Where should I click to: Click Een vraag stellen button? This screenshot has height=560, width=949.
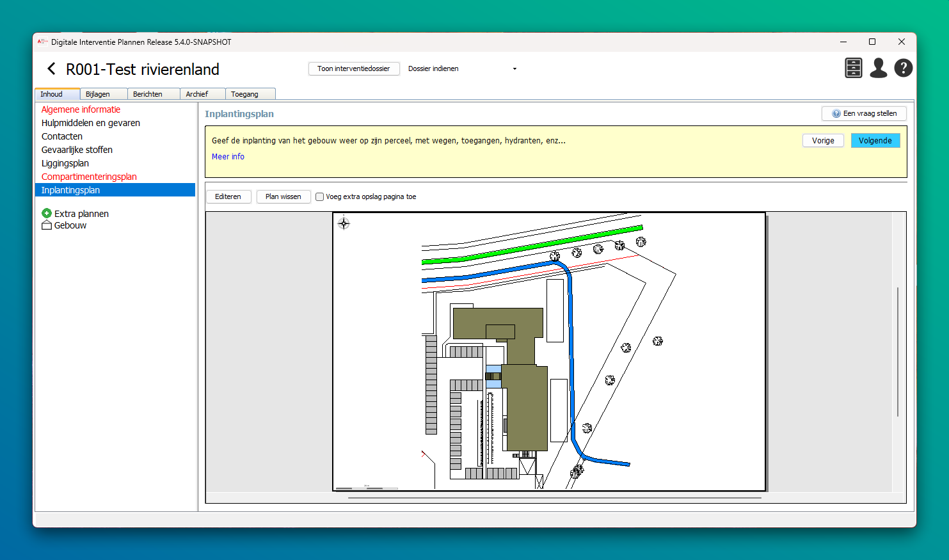coord(864,113)
